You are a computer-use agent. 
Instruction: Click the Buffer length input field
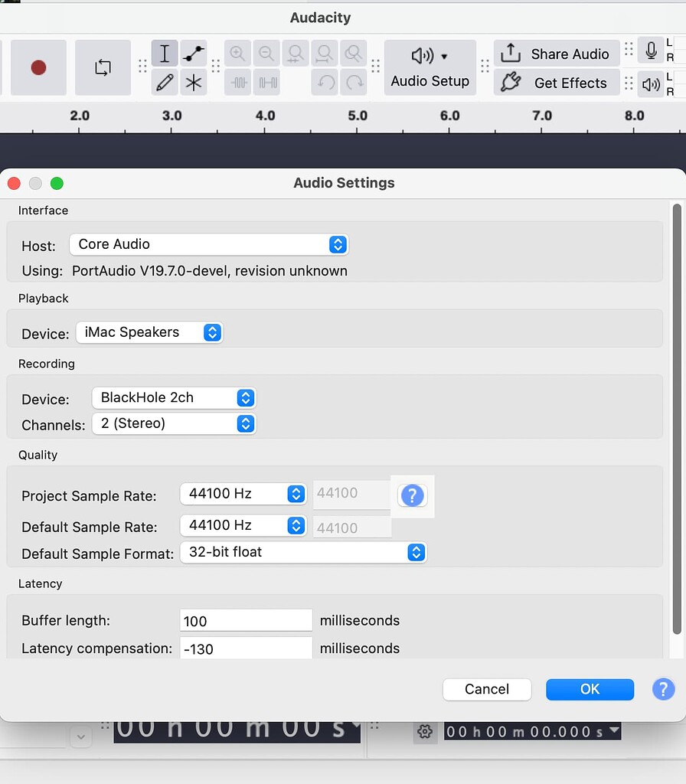pos(246,620)
